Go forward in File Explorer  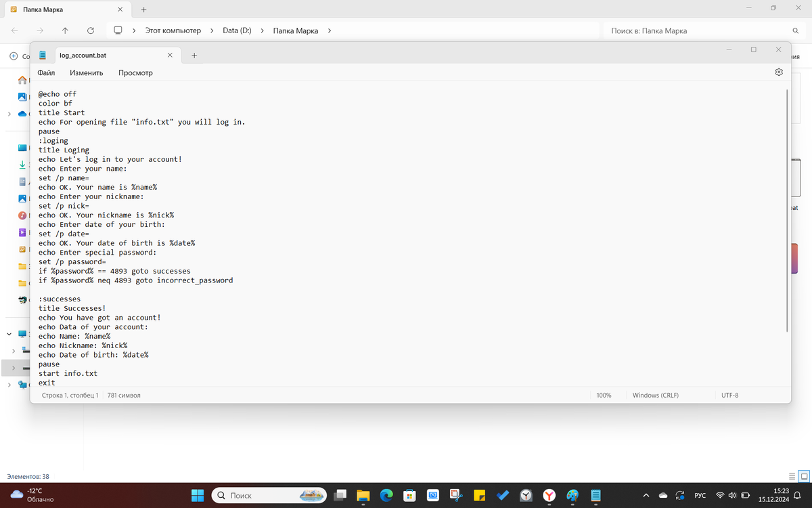pos(40,30)
